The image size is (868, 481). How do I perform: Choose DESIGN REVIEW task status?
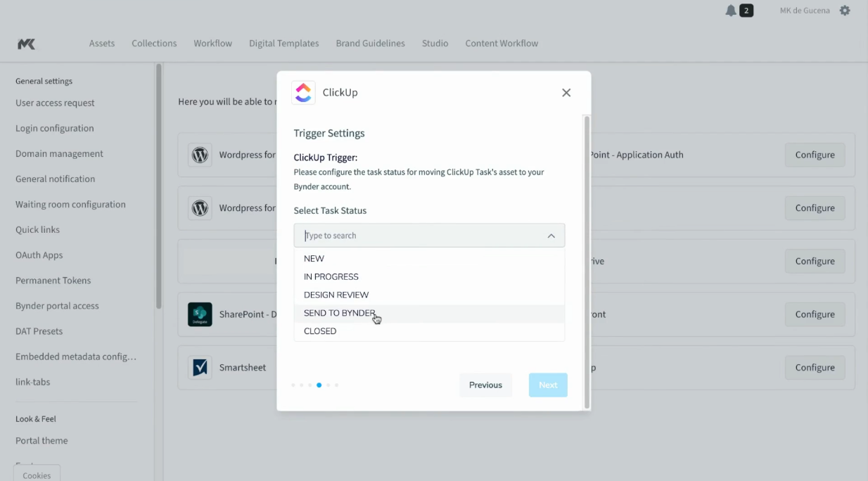pyautogui.click(x=336, y=295)
